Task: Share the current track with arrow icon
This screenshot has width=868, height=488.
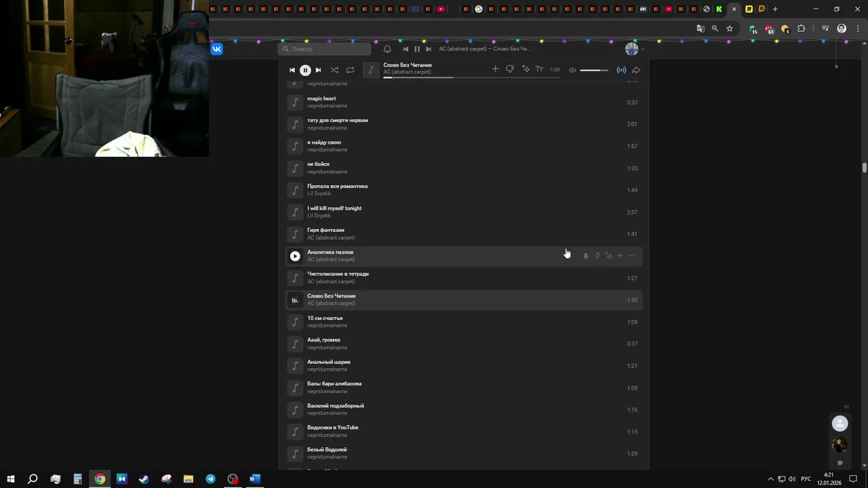Action: click(636, 70)
